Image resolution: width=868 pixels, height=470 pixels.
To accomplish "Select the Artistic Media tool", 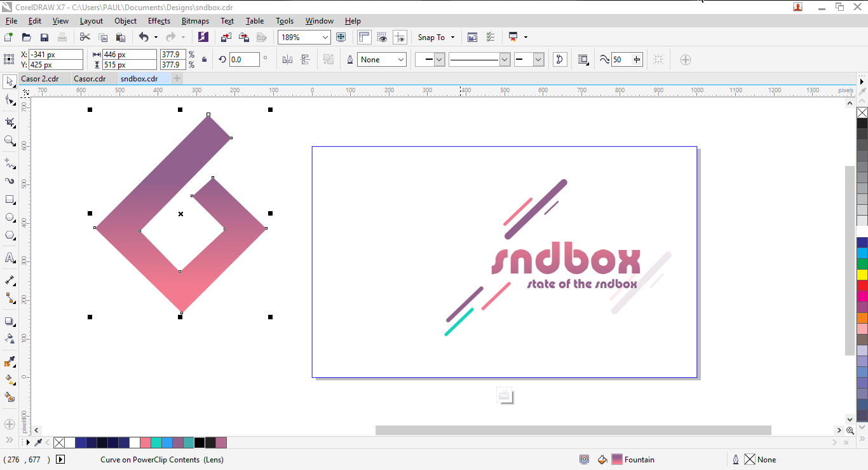I will click(x=10, y=181).
